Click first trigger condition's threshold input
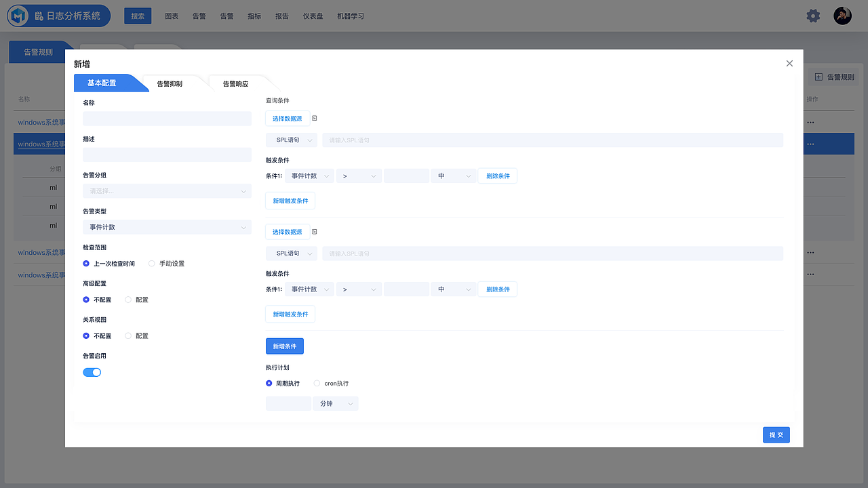This screenshot has width=868, height=488. click(x=406, y=176)
